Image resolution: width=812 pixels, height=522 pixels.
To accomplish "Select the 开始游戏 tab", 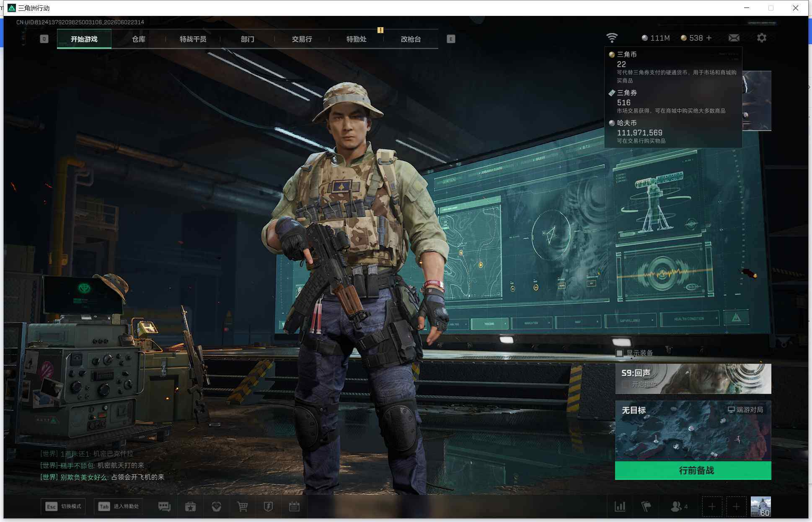I will pyautogui.click(x=84, y=39).
